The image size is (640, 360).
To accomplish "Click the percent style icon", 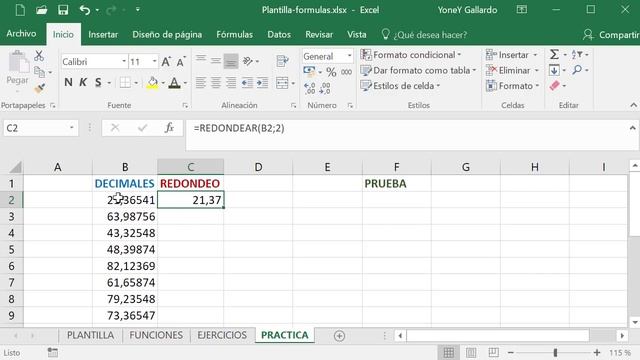I will pos(331,72).
